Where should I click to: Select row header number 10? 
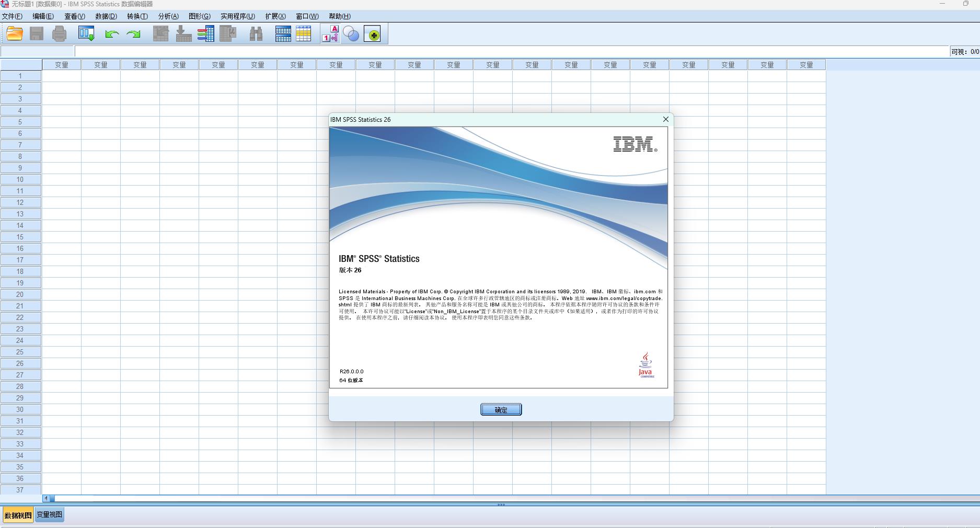20,179
